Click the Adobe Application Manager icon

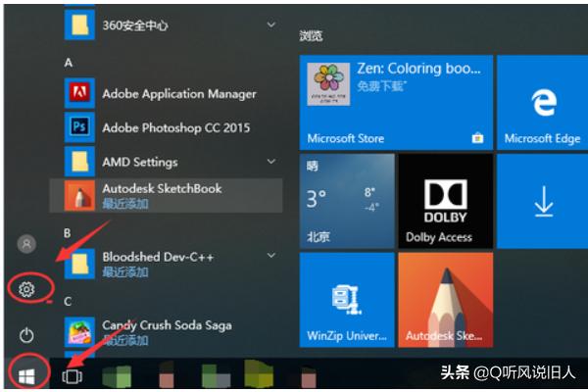click(79, 93)
